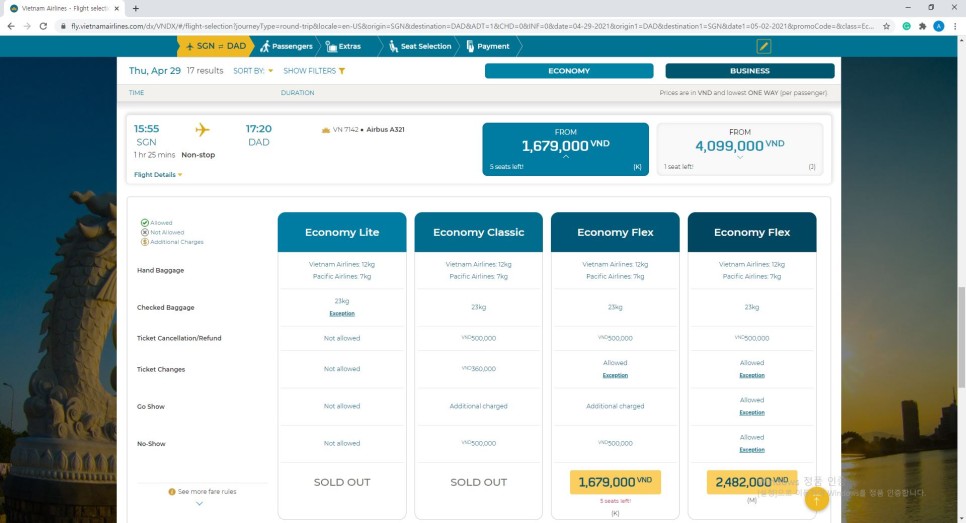Image resolution: width=966 pixels, height=523 pixels.
Task: Open the Chrome three-dot menu
Action: click(x=955, y=26)
